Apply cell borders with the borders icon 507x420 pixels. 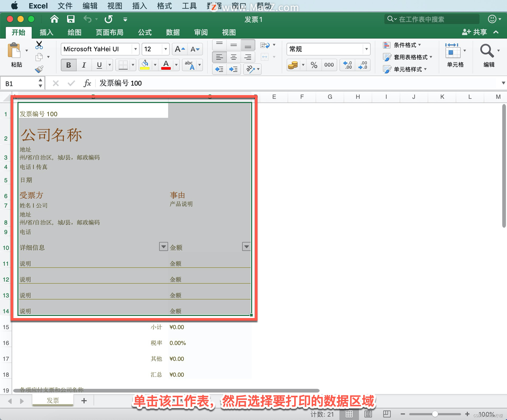pos(123,65)
